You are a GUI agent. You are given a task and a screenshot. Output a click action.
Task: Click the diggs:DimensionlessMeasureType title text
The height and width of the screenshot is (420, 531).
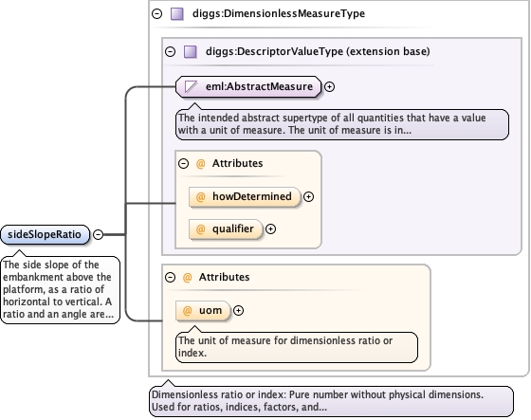pyautogui.click(x=279, y=14)
